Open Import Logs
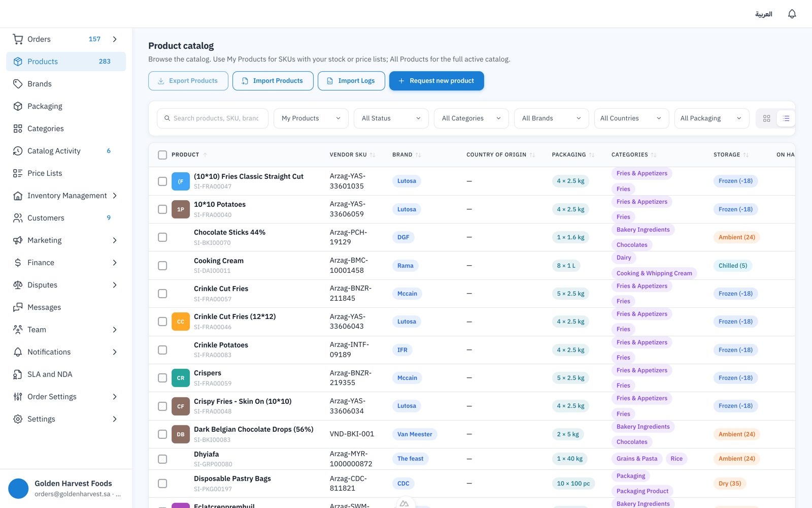The height and width of the screenshot is (508, 812). [x=351, y=81]
